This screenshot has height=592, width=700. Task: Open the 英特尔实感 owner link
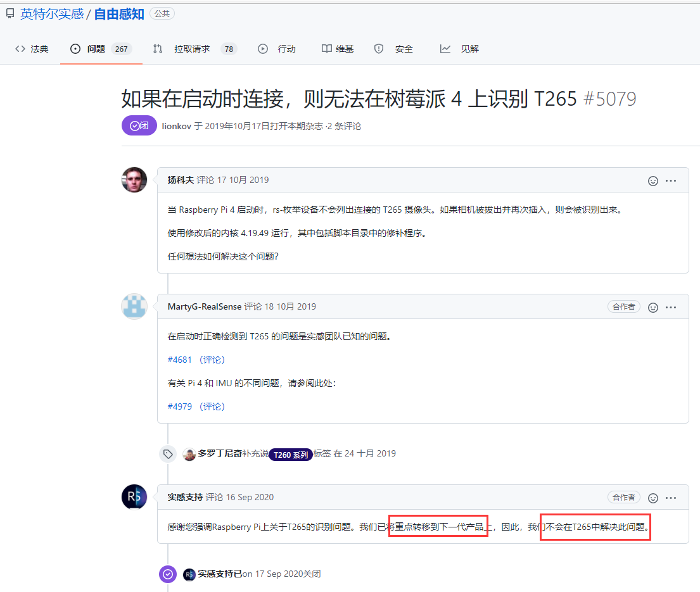point(52,14)
